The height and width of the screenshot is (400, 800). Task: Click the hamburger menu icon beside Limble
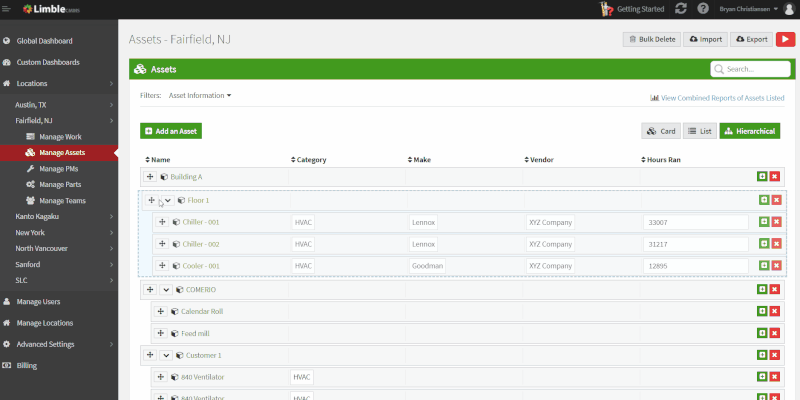click(x=6, y=9)
